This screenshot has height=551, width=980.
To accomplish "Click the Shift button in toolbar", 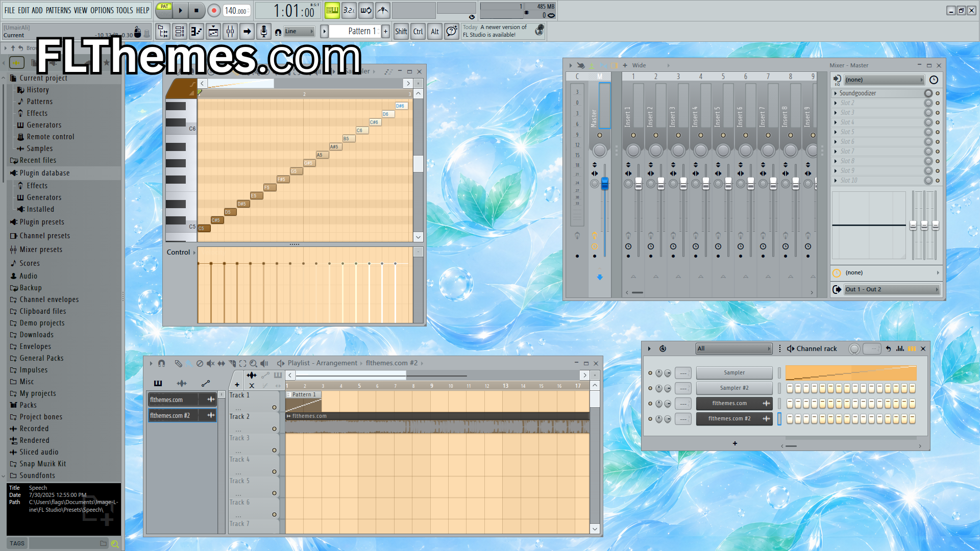I will pos(401,32).
